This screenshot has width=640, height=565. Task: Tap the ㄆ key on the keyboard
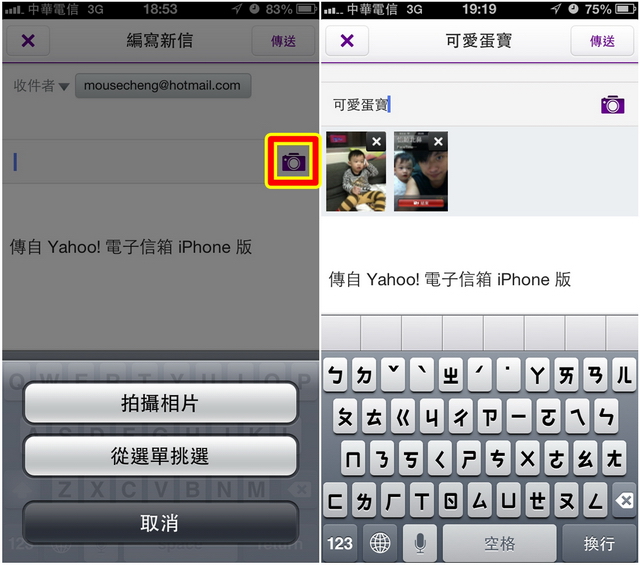[345, 417]
